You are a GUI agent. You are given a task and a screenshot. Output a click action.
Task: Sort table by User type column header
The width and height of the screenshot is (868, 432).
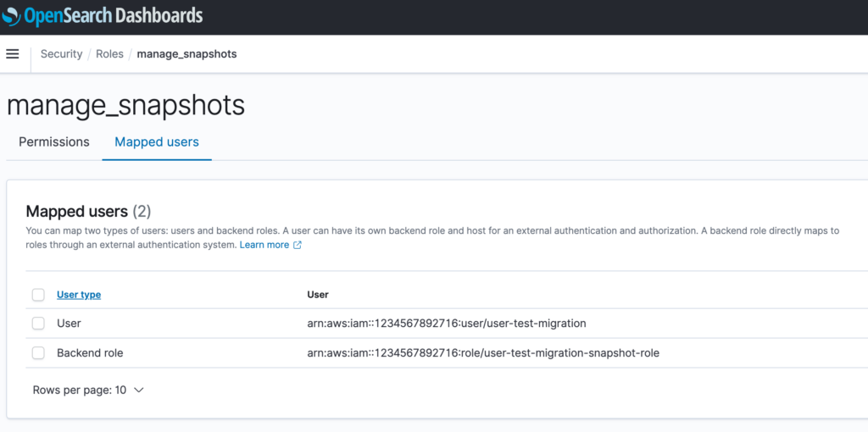[x=79, y=295]
